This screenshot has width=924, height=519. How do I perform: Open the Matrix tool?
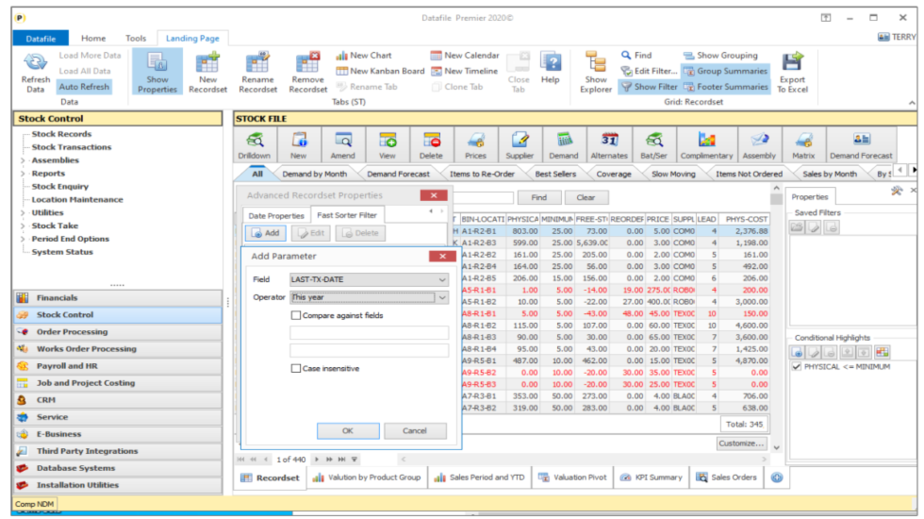click(x=803, y=145)
